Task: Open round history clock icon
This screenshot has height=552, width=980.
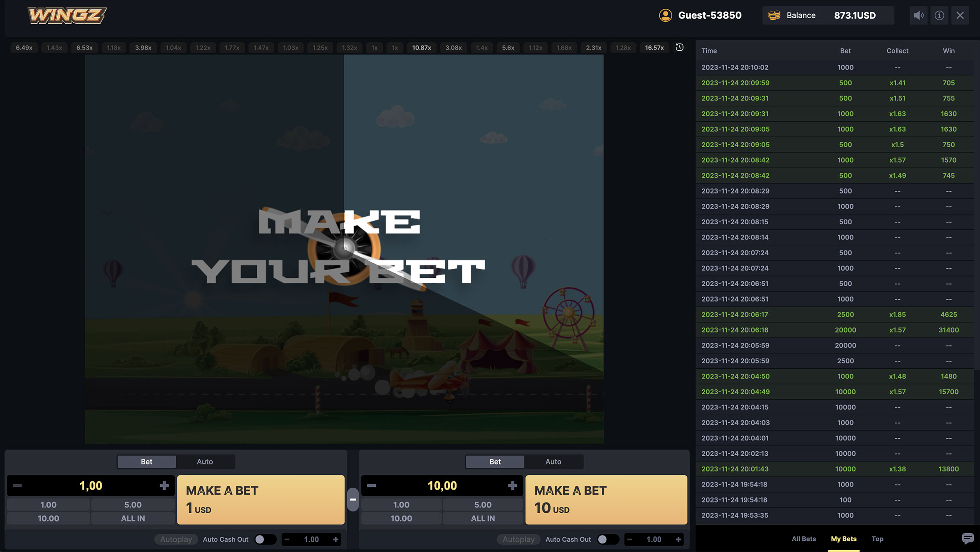Action: point(679,47)
